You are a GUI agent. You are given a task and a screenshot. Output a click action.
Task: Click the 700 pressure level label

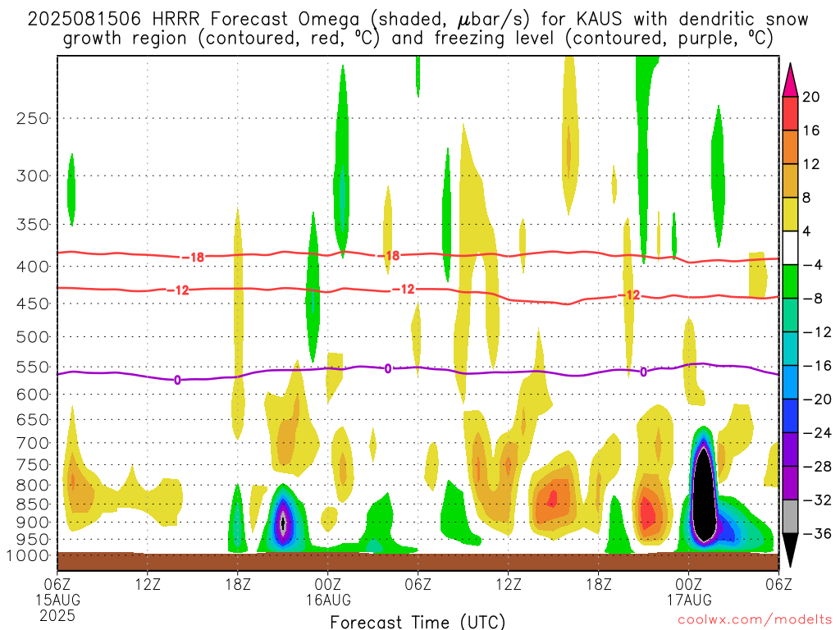[x=33, y=443]
